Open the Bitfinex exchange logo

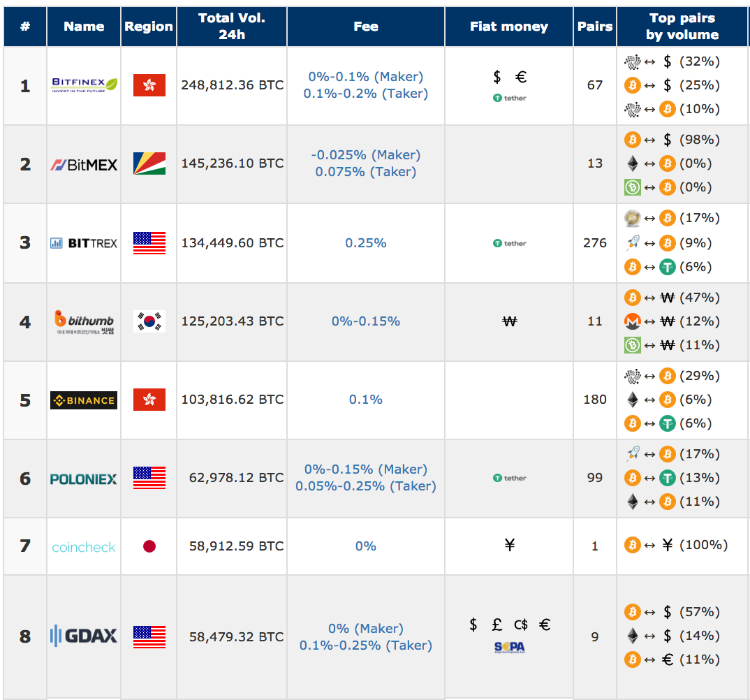click(x=84, y=85)
